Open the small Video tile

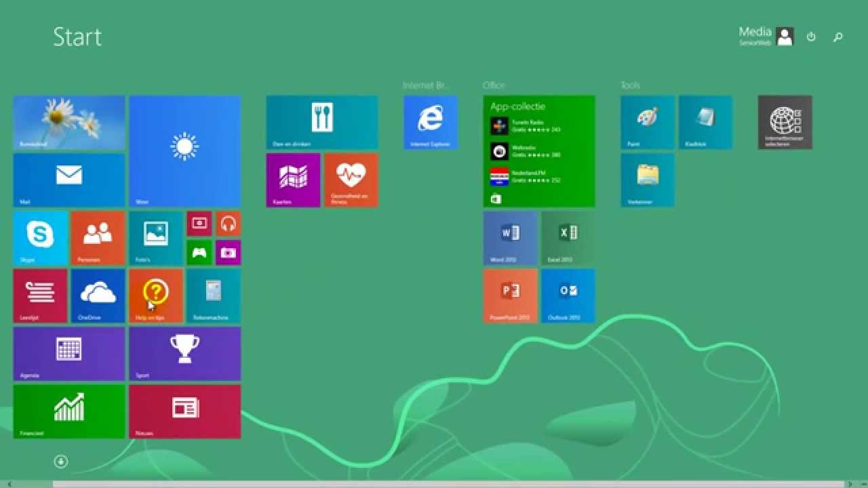(x=199, y=224)
